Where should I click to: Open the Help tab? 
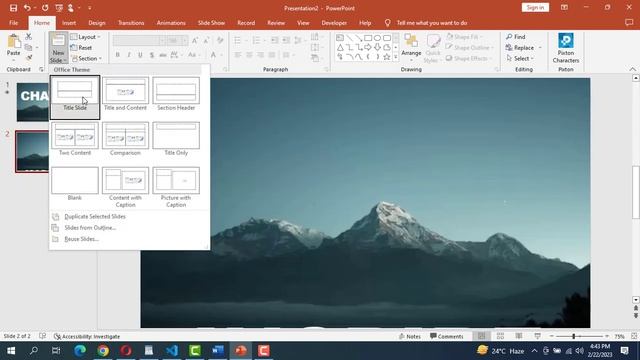coord(365,23)
